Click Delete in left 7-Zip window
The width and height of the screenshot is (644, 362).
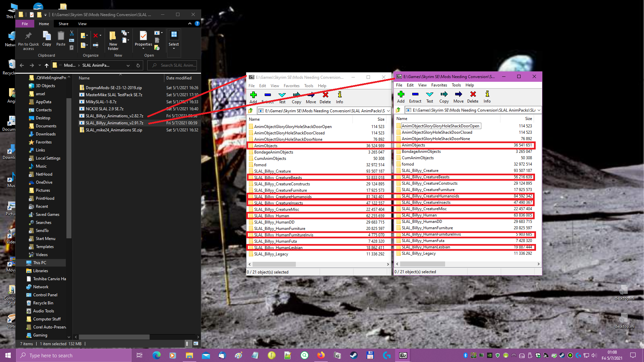(x=325, y=98)
